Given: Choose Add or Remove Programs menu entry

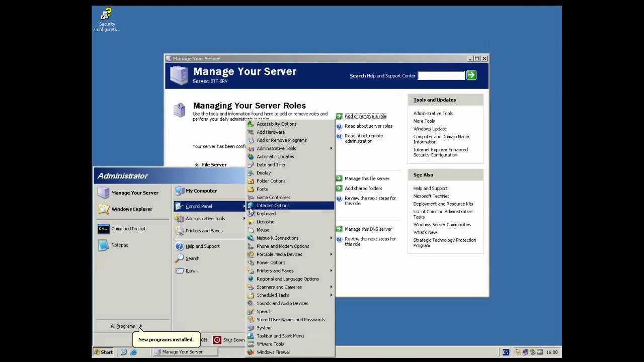Looking at the screenshot, I should [x=290, y=140].
